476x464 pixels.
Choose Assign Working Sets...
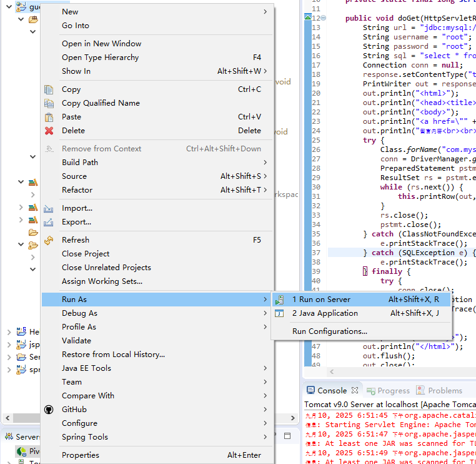pos(157,281)
